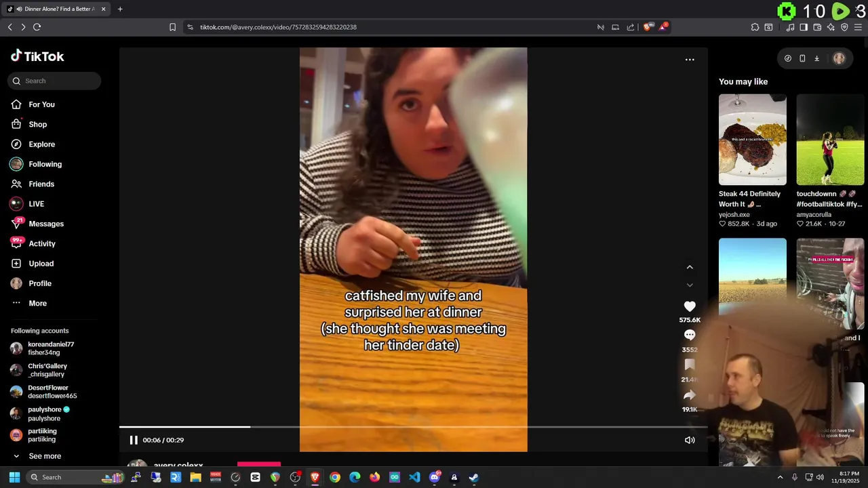Click the amyacorulla username
The width and height of the screenshot is (868, 488).
click(x=814, y=215)
